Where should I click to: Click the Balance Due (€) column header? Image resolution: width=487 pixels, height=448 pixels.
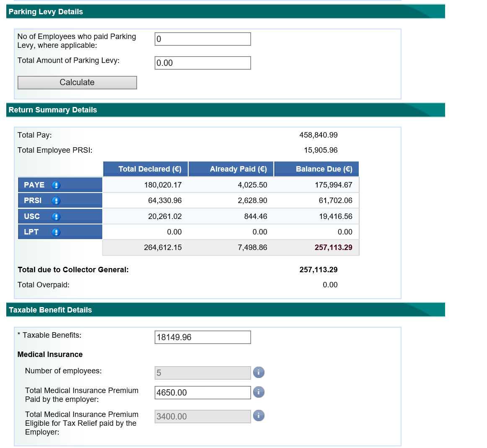316,169
